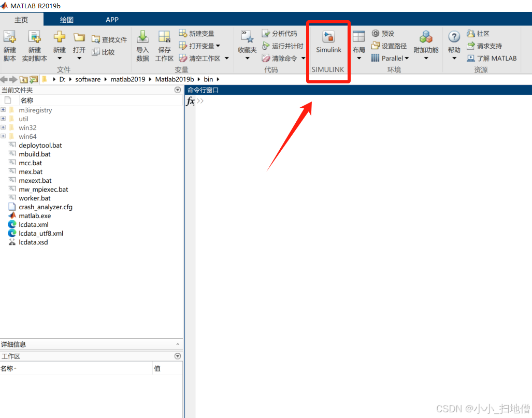Image resolution: width=532 pixels, height=418 pixels.
Task: Select deploytool.bat in file list
Action: [x=40, y=145]
